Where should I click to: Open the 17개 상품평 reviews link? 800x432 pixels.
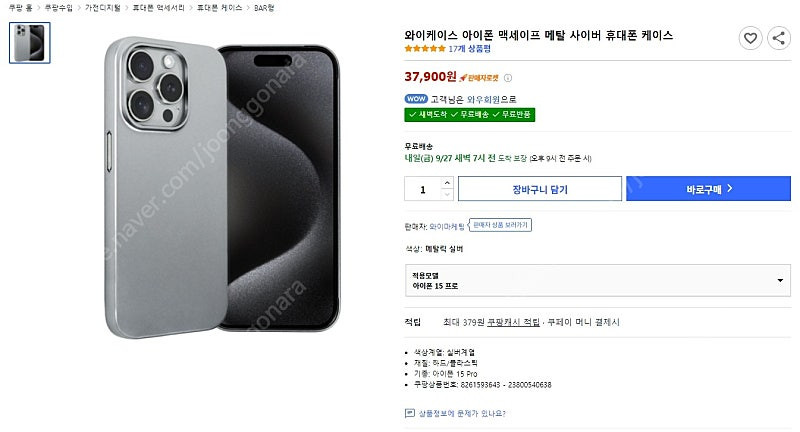(x=468, y=48)
